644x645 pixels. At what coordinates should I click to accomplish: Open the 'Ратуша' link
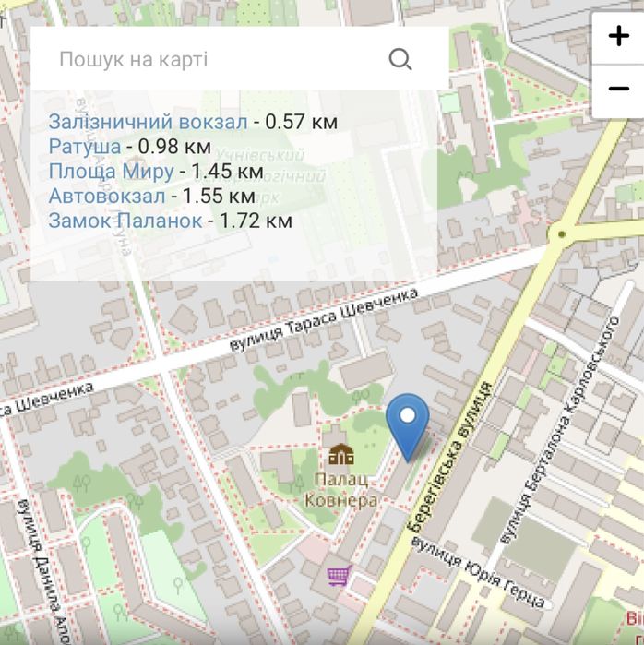tap(85, 147)
